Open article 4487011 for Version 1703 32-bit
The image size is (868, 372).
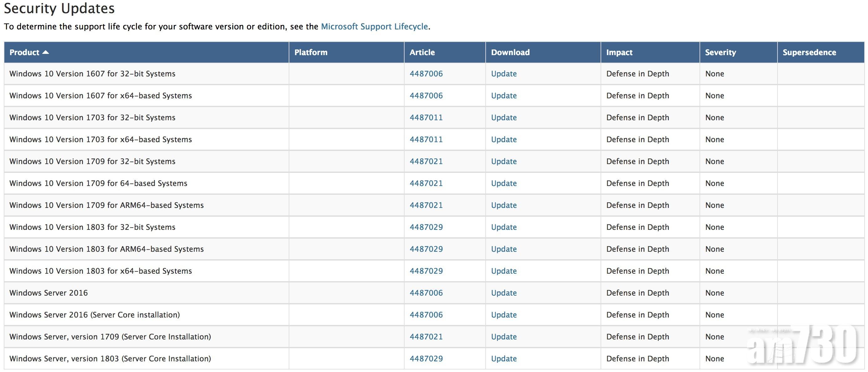click(426, 118)
